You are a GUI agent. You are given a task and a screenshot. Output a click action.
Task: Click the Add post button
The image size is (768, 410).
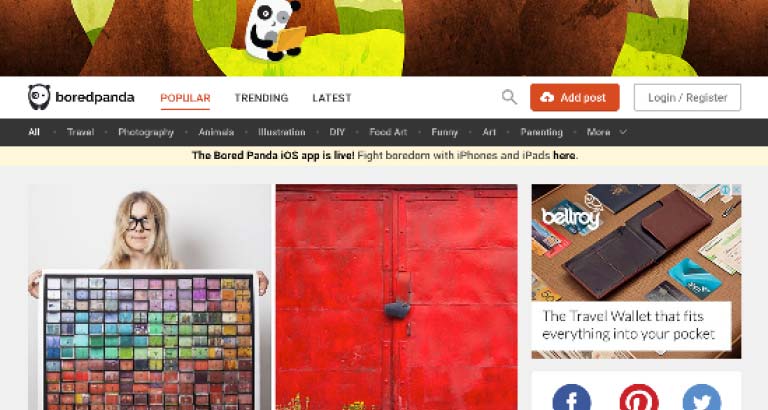575,97
